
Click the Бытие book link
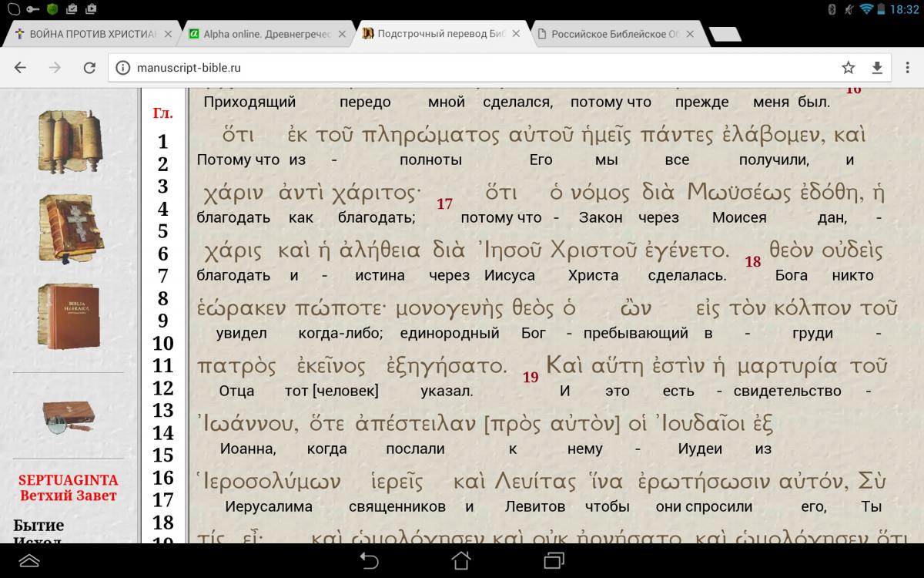(x=38, y=526)
